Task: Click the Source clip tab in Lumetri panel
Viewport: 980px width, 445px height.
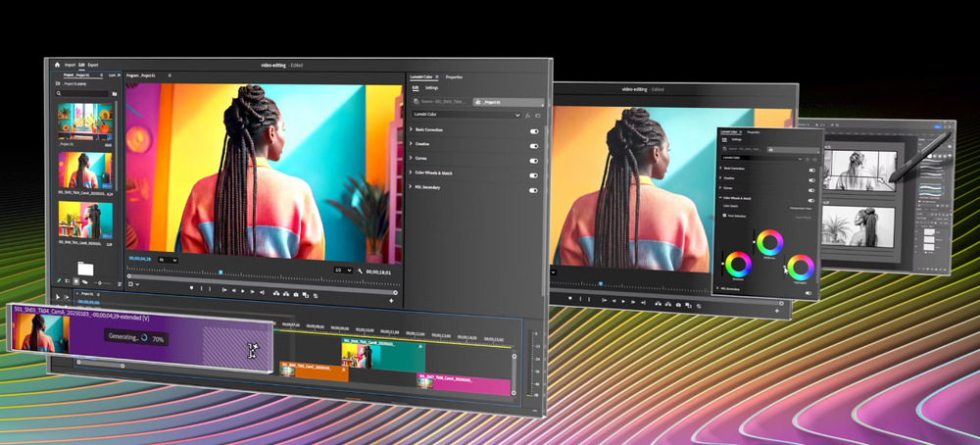Action: [x=441, y=101]
